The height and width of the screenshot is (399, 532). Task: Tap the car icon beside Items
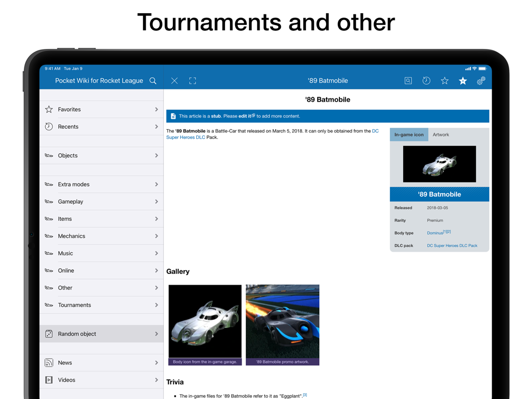coord(49,219)
